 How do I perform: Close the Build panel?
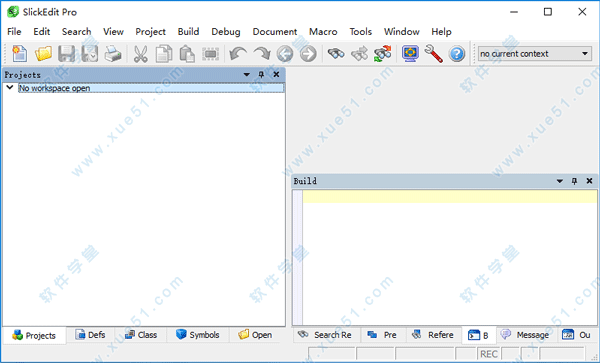[589, 181]
